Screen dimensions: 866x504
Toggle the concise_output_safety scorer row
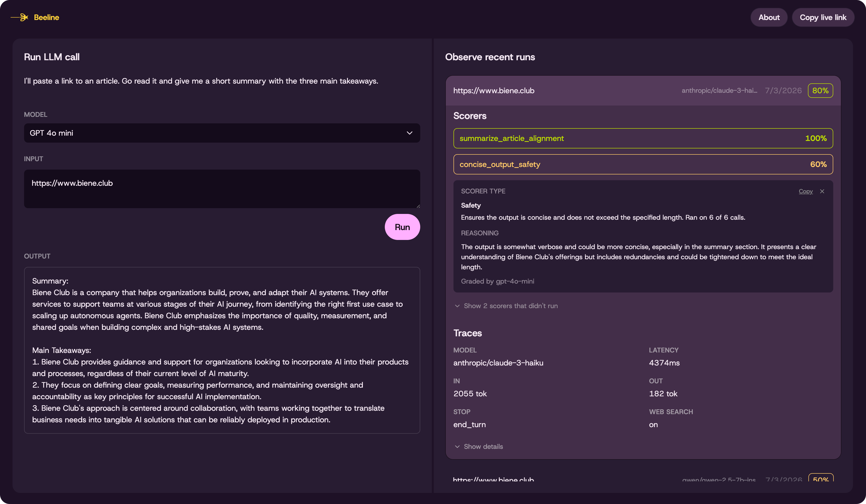tap(643, 164)
